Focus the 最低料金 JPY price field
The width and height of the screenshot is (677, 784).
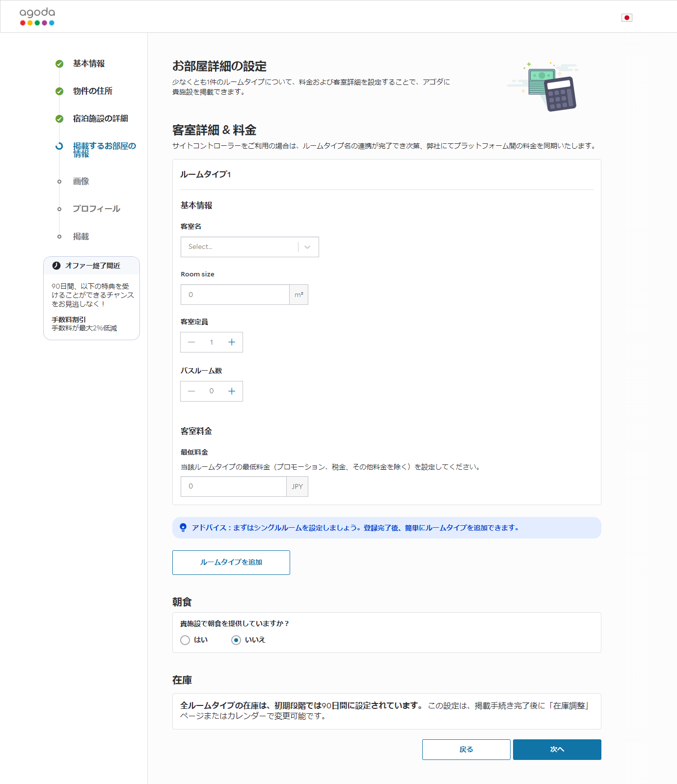[x=234, y=487]
